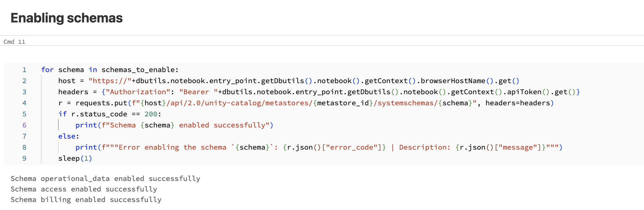
Task: Click output "Schema access enabled successfully"
Action: point(84,189)
